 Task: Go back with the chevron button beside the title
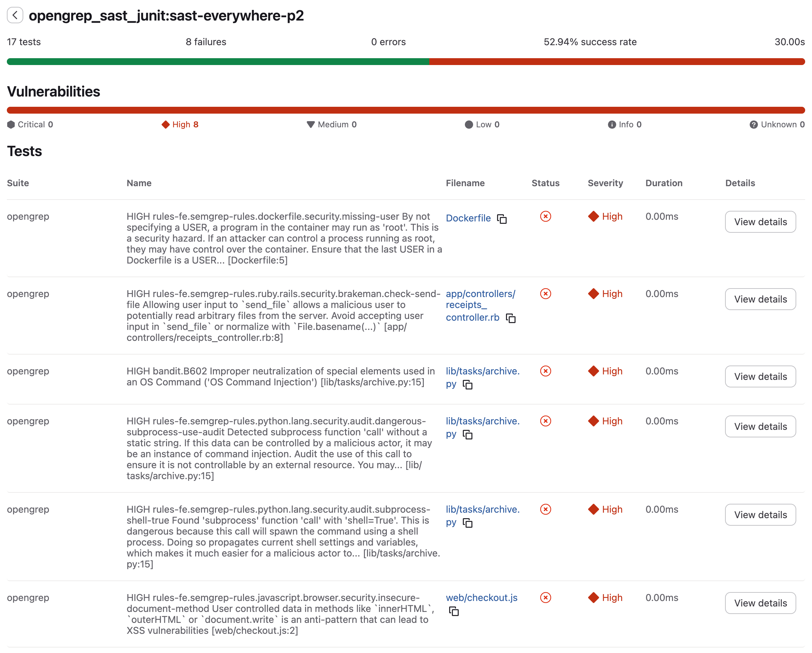(15, 15)
